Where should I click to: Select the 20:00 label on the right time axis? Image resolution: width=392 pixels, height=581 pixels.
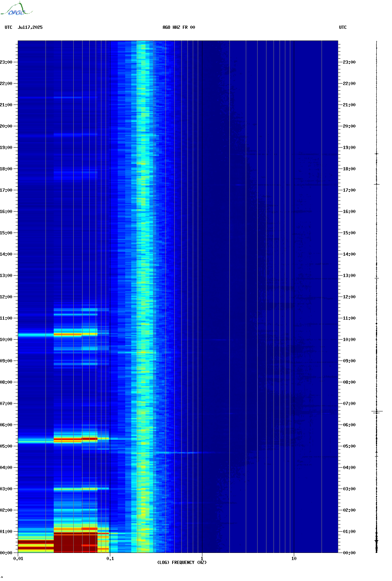[x=349, y=126]
